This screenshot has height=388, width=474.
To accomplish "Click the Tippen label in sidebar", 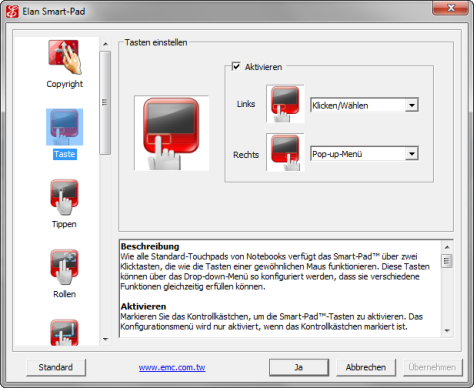I will (64, 224).
